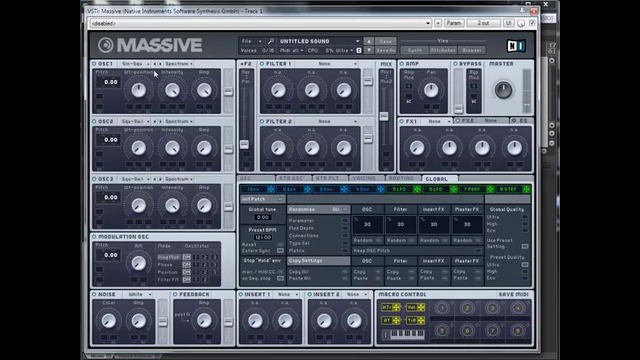This screenshot has height=360, width=640.
Task: Toggle Feedback section power button
Action: tap(175, 294)
